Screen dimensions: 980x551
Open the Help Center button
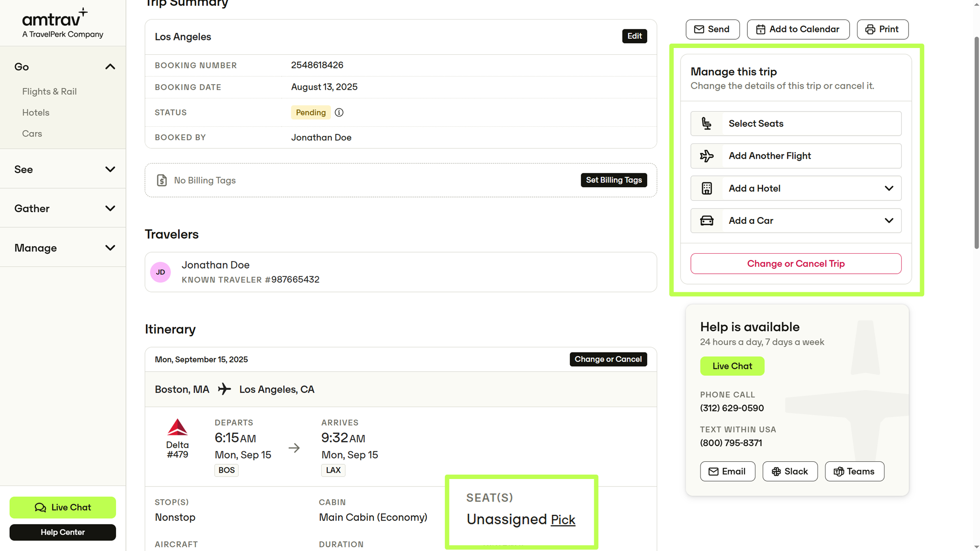pos(63,532)
